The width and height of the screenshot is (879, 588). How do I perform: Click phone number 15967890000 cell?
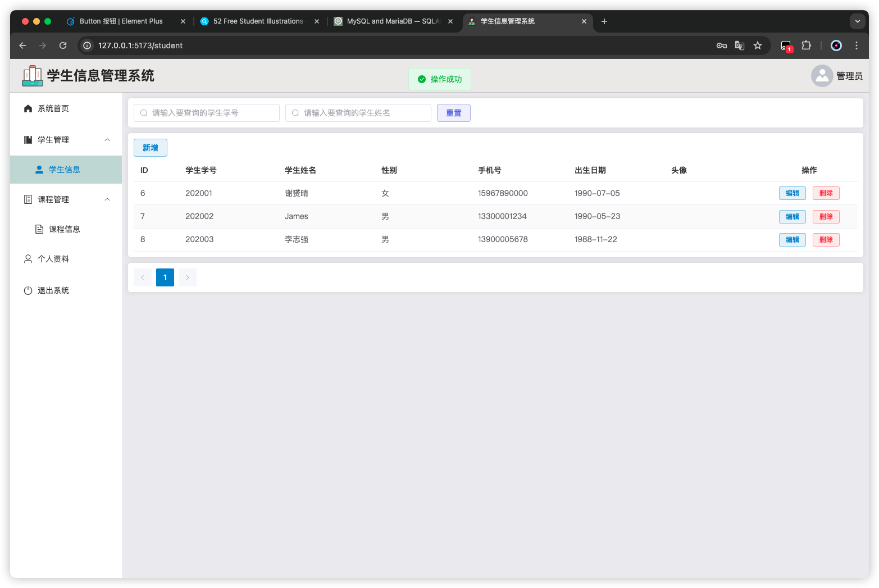click(503, 193)
